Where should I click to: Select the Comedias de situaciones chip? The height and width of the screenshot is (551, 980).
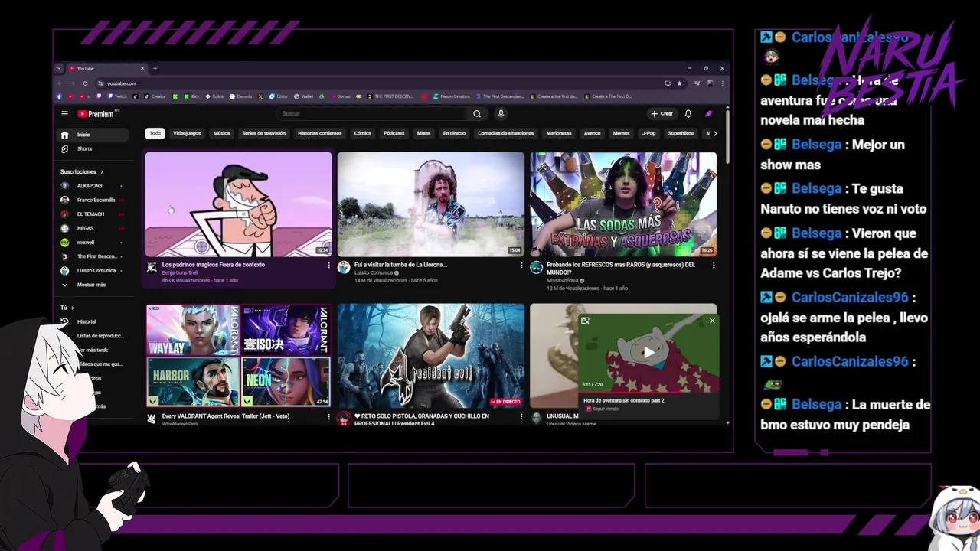505,133
